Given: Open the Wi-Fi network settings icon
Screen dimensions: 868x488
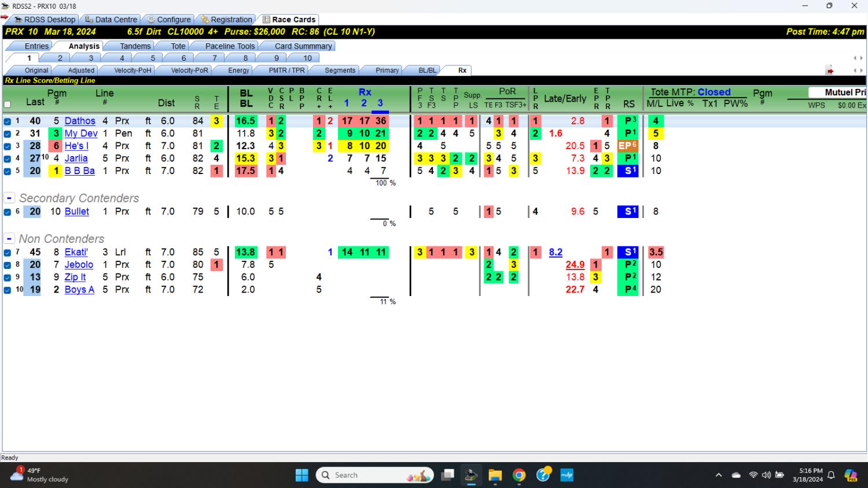Looking at the screenshot, I should pos(753,475).
